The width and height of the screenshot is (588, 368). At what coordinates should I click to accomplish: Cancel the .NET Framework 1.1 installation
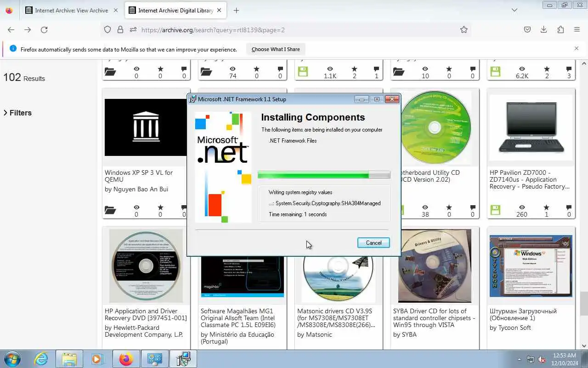pyautogui.click(x=373, y=243)
